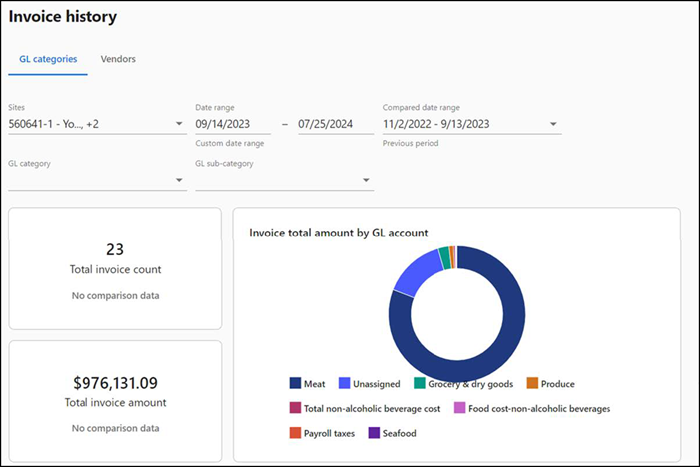Click the Seafood legend label
The image size is (700, 468).
point(400,433)
